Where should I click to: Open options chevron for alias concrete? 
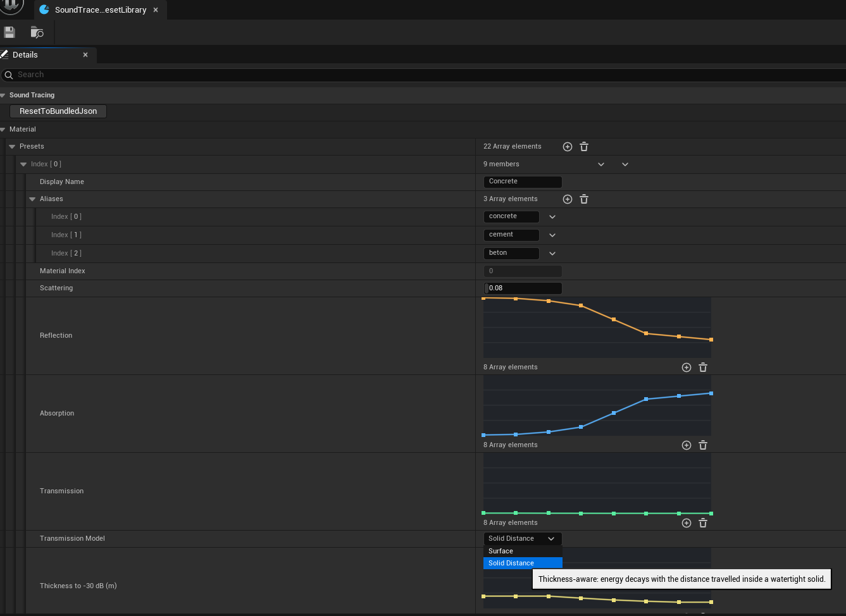[x=552, y=217]
